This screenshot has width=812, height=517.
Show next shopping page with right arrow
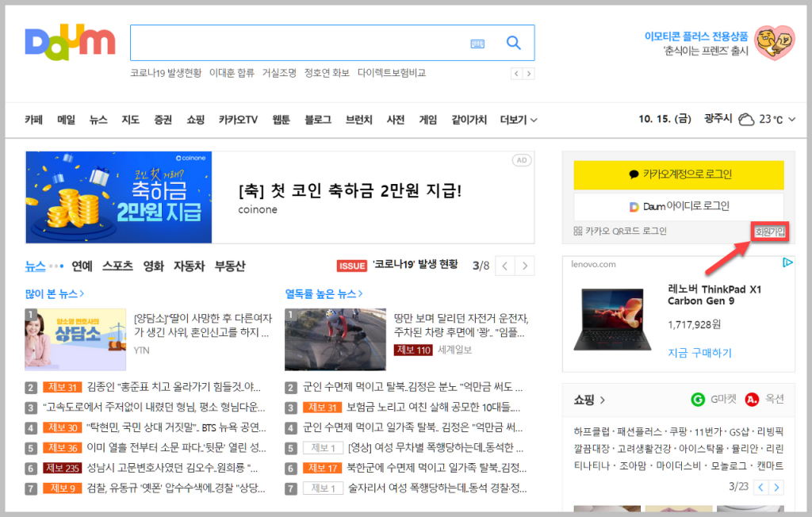pos(776,488)
